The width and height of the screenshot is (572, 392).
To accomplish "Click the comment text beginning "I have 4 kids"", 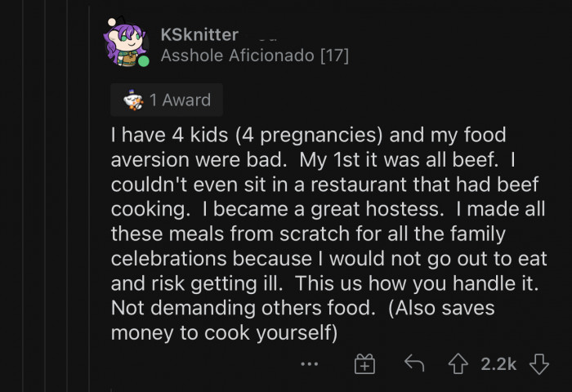I will pyautogui.click(x=307, y=134).
